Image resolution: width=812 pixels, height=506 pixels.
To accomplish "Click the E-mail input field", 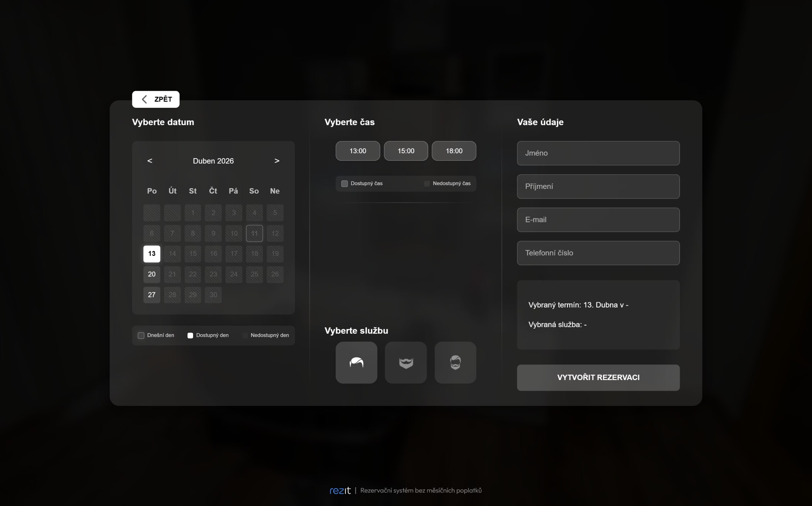I will [x=598, y=220].
